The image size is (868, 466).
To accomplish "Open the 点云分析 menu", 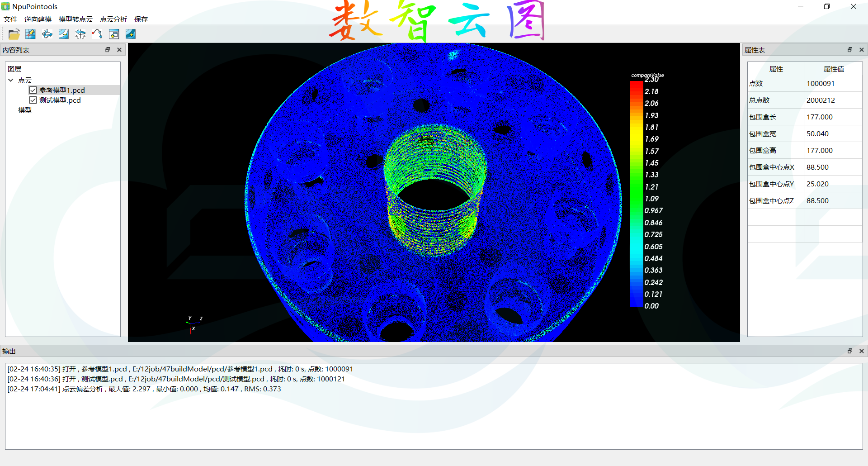I will [113, 19].
